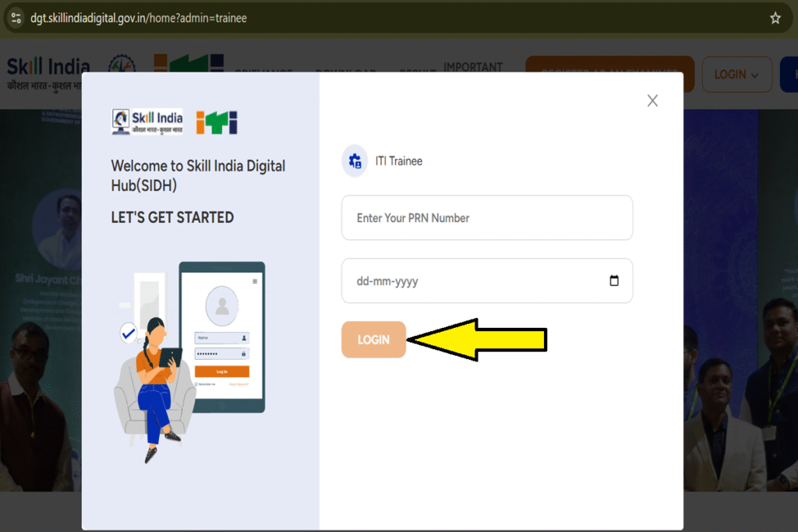
Task: Close the login dialog with the X
Action: click(x=652, y=100)
